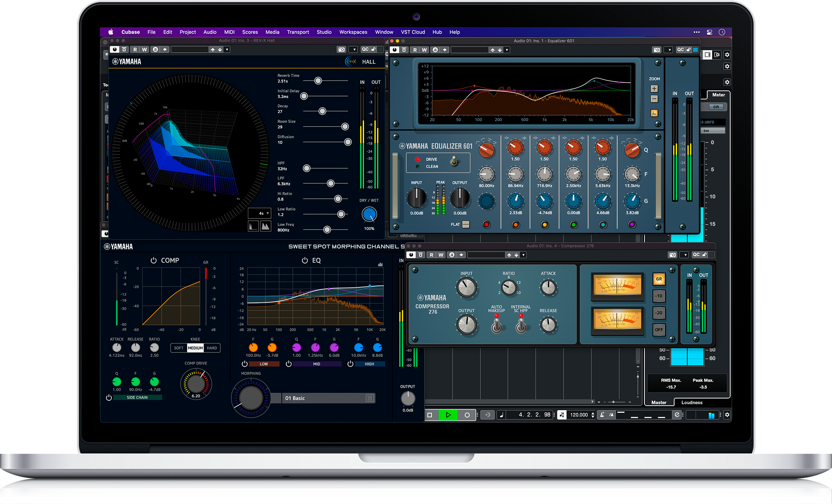Click REV-X Hall snapshot camera icon

[x=341, y=49]
